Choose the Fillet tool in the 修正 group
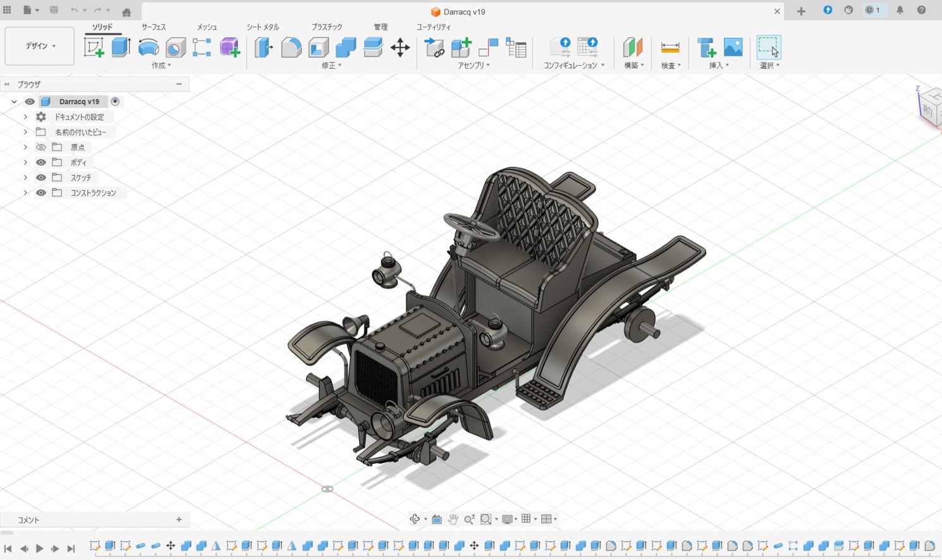 [291, 47]
